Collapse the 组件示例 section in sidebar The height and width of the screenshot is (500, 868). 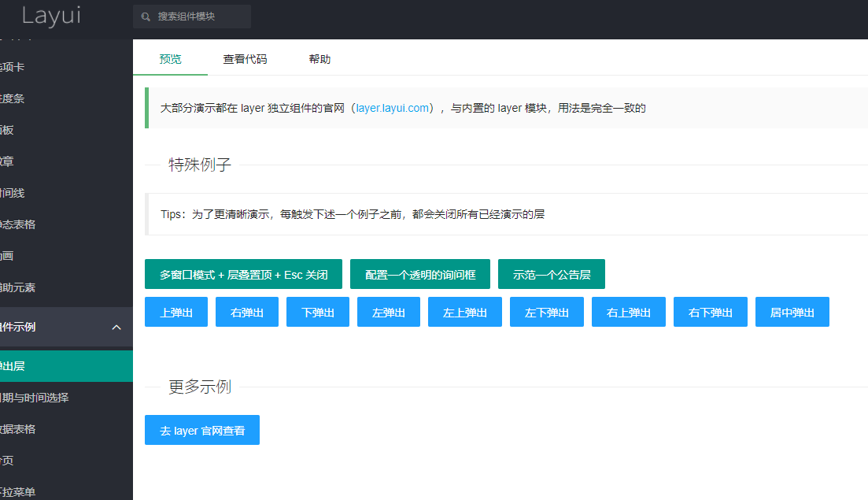tap(66, 327)
